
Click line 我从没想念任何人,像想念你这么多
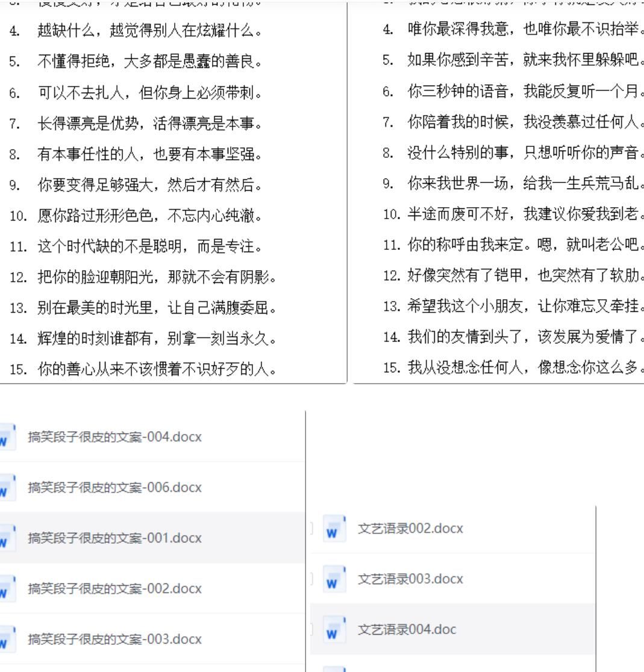(526, 367)
